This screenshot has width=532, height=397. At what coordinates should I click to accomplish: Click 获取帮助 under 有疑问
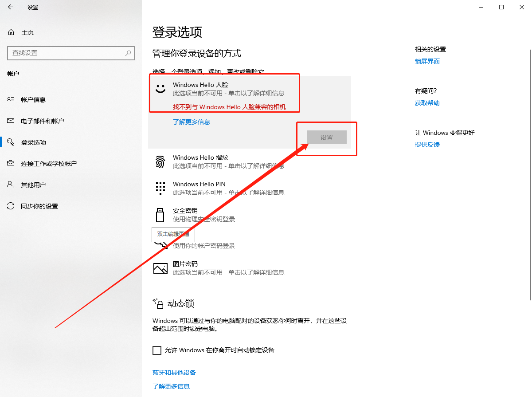coord(427,102)
